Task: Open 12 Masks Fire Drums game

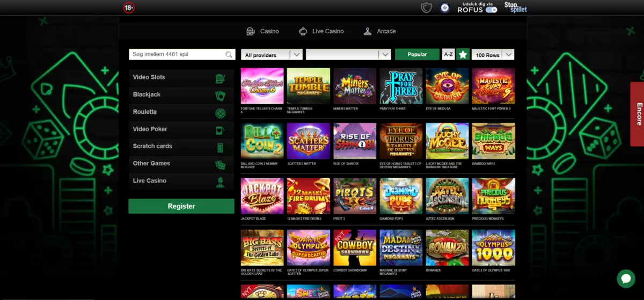Action: click(309, 196)
